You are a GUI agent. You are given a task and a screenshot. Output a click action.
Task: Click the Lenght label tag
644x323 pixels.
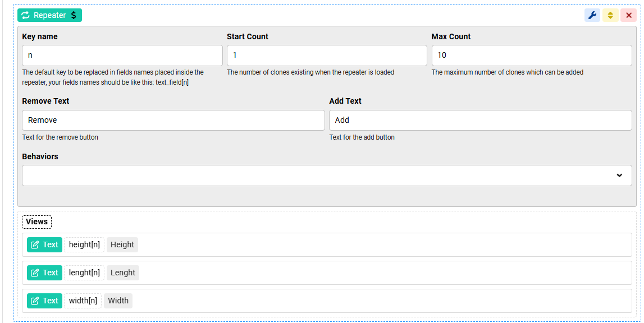[123, 273]
